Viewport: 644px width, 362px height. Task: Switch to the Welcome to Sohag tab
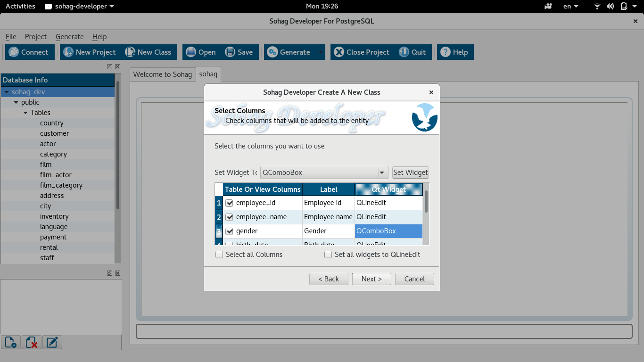point(163,74)
